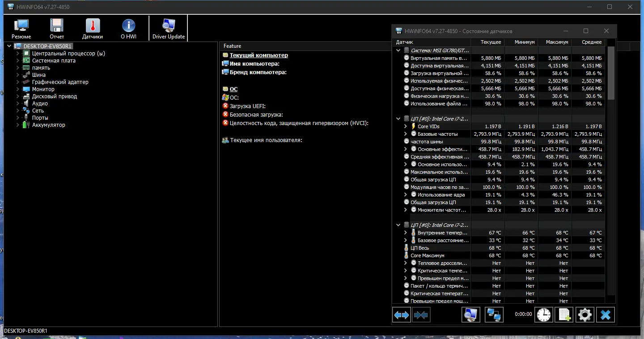The height and width of the screenshot is (339, 644).
Task: Select the Загрузка UEFI: row
Action: pos(248,106)
